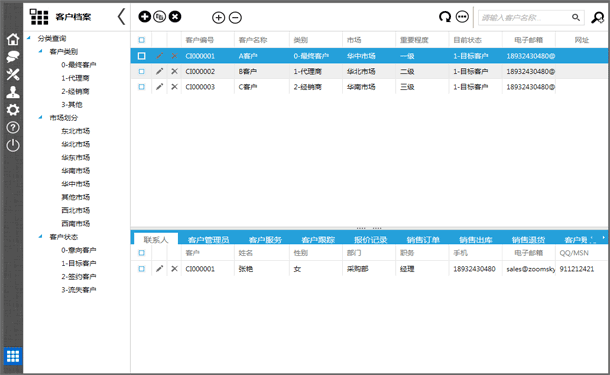
Task: Click the solid add new customer icon
Action: [145, 17]
